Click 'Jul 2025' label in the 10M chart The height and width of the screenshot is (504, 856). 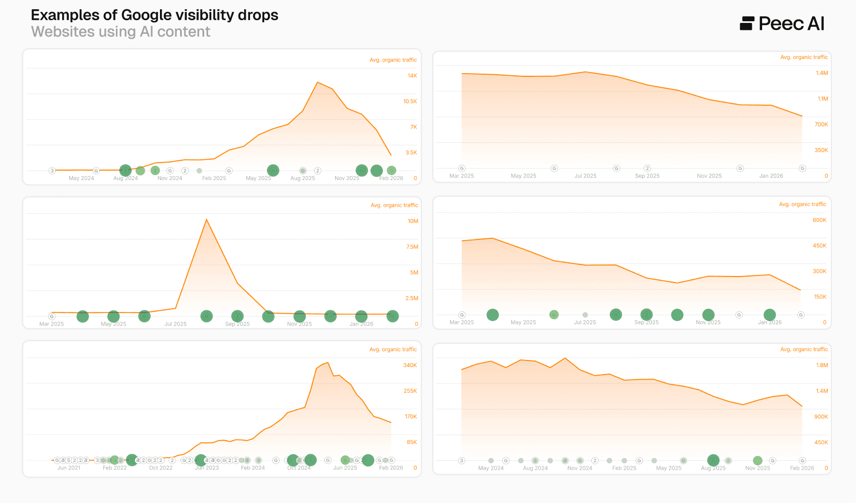(176, 324)
